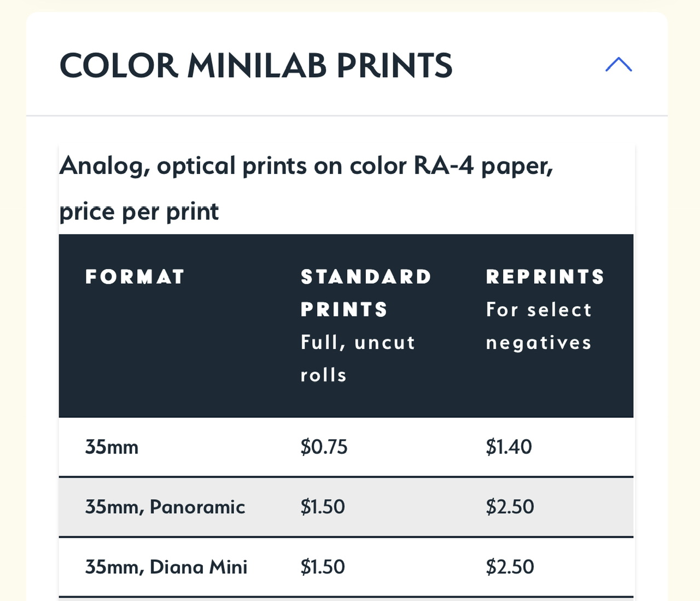Click the $1.40 reprint price
Image resolution: width=700 pixels, height=601 pixels.
[509, 447]
